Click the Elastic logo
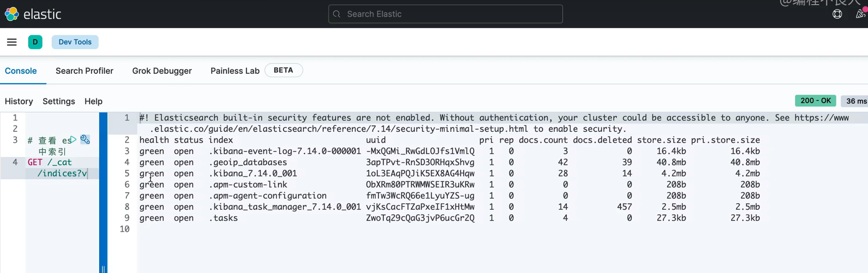The image size is (868, 273). [x=33, y=14]
